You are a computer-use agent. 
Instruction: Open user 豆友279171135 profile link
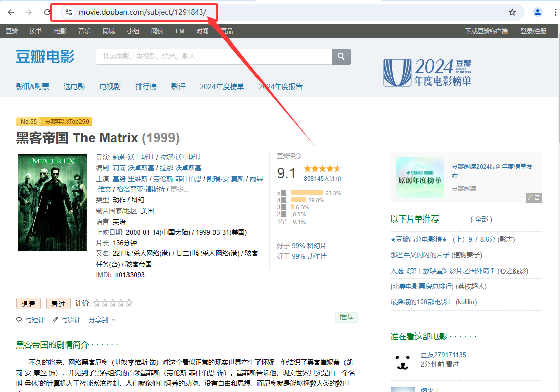pyautogui.click(x=443, y=355)
